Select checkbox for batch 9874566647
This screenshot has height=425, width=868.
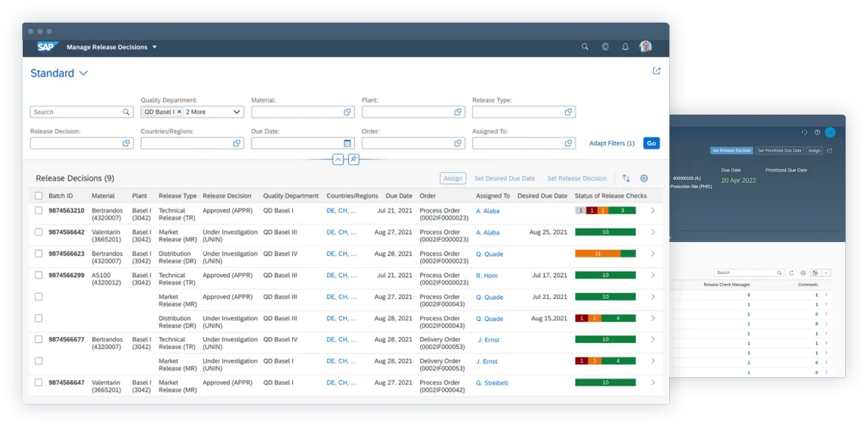[x=39, y=383]
